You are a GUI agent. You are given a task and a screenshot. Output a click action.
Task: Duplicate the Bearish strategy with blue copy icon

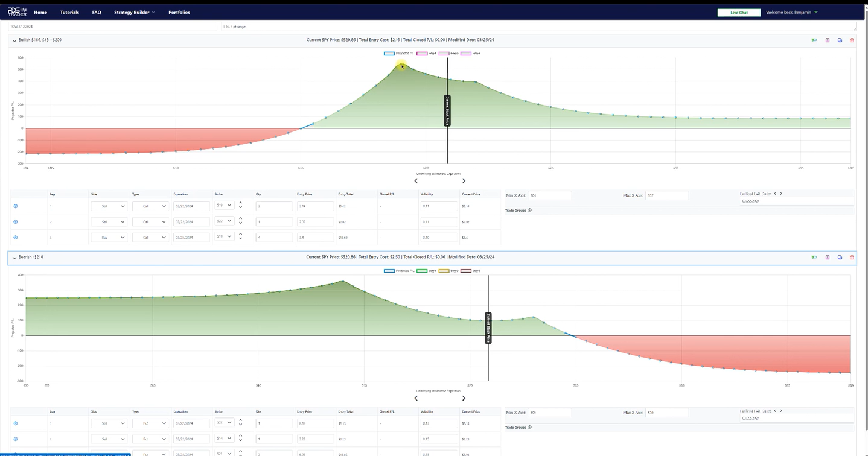pyautogui.click(x=840, y=257)
